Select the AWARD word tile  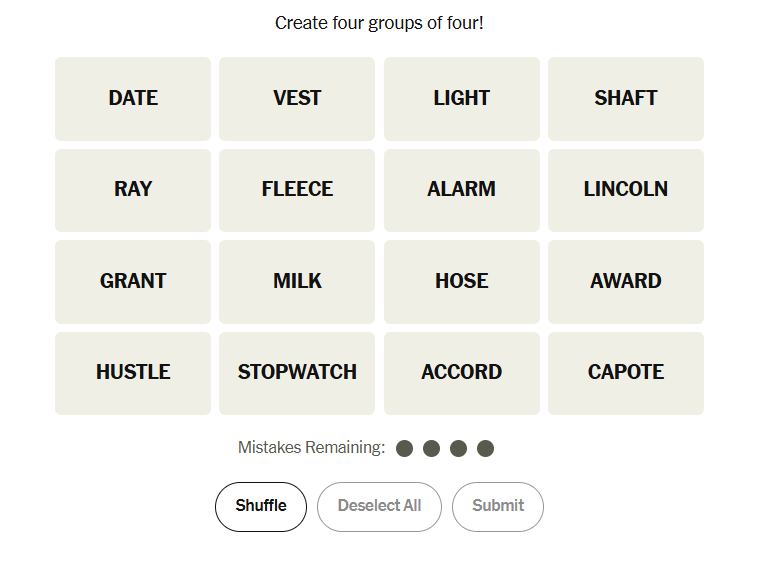tap(625, 281)
